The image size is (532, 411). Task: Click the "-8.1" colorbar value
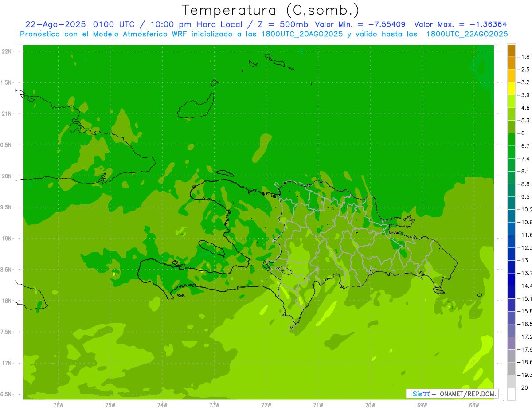pos(524,171)
